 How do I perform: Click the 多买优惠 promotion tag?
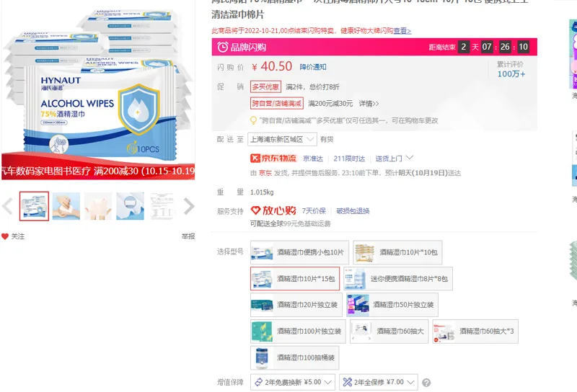point(265,86)
